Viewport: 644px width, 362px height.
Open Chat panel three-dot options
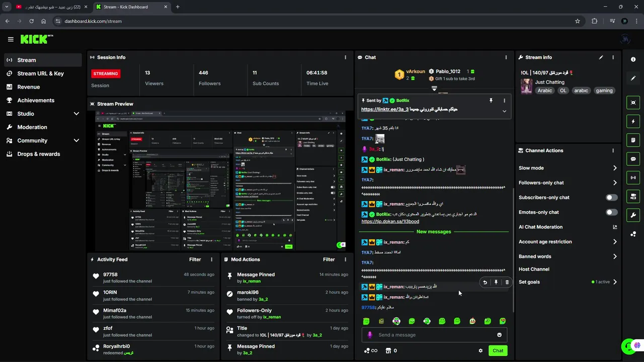click(x=506, y=57)
